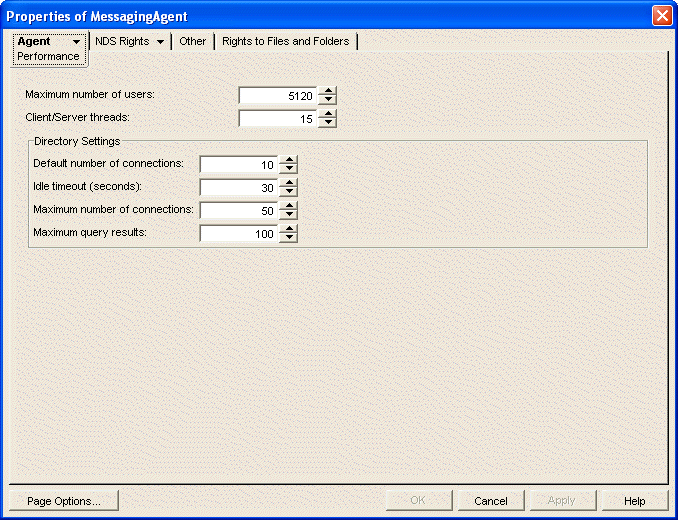Increase Maximum number of connections
This screenshot has height=520, width=678.
coord(288,206)
